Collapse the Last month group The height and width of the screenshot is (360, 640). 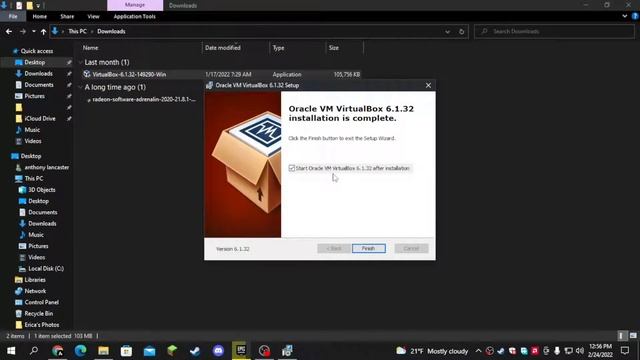[x=81, y=62]
